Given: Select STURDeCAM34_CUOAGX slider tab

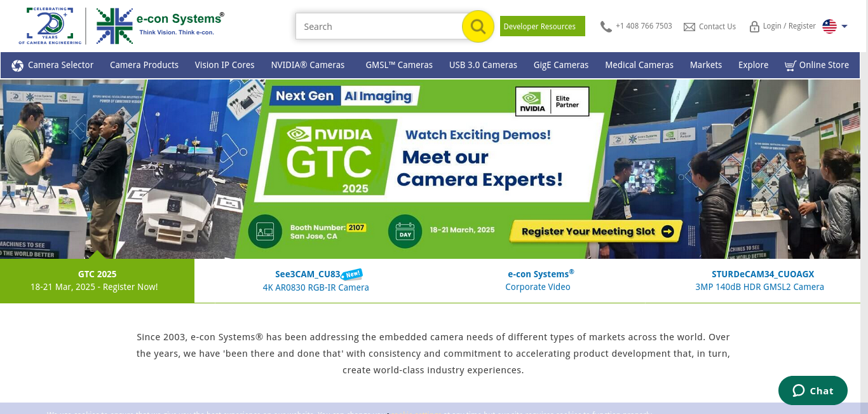Looking at the screenshot, I should [x=760, y=280].
